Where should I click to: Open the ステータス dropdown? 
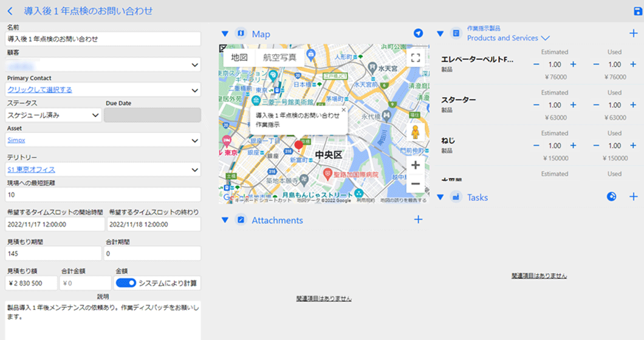point(53,115)
